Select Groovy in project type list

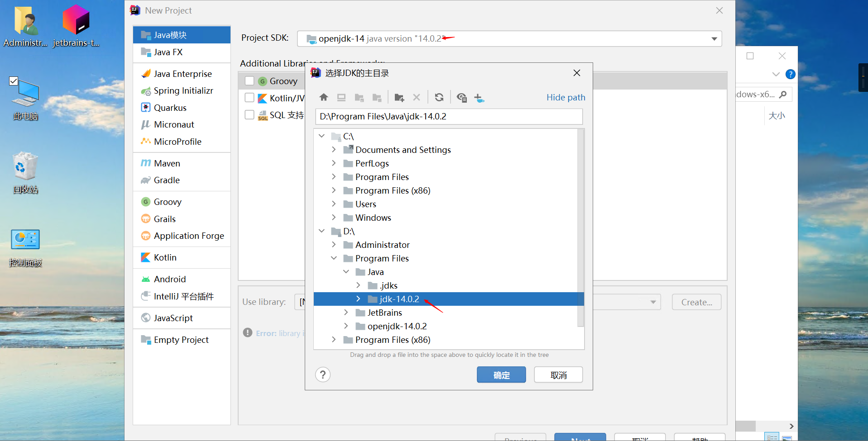pos(182,202)
